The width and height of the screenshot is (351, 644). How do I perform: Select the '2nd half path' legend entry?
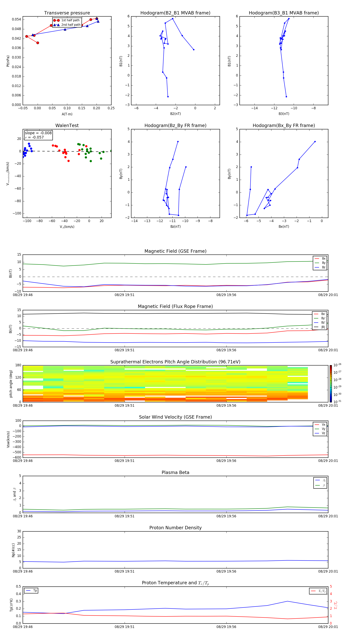[67, 25]
